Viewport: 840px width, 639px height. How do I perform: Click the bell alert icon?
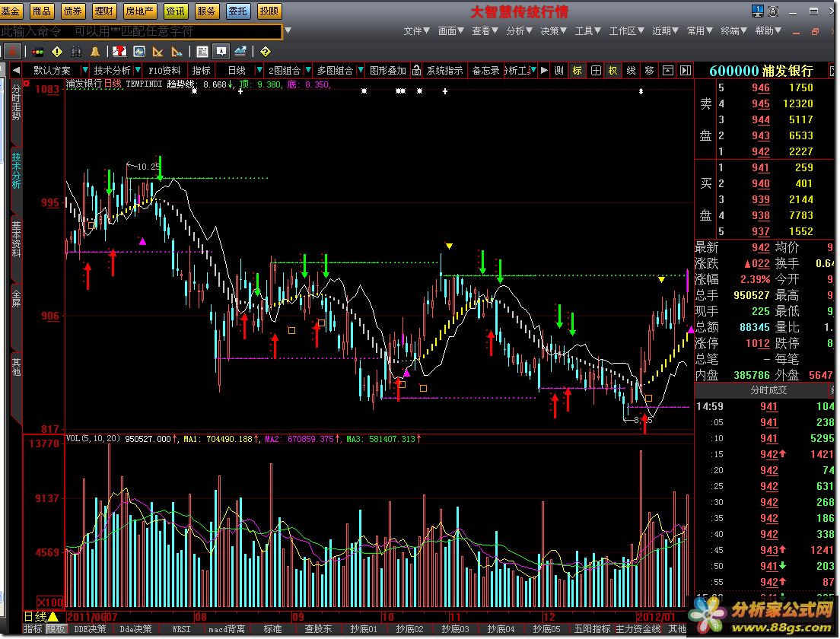[x=95, y=52]
